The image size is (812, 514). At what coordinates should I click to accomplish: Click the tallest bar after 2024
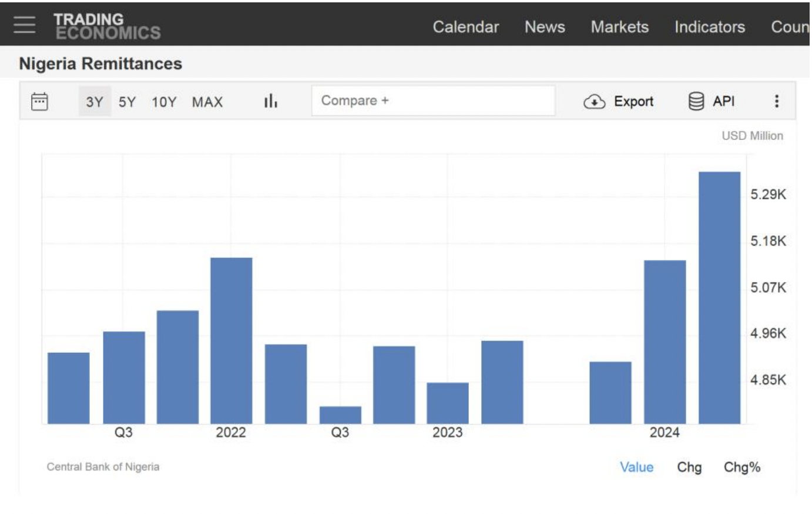(719, 298)
